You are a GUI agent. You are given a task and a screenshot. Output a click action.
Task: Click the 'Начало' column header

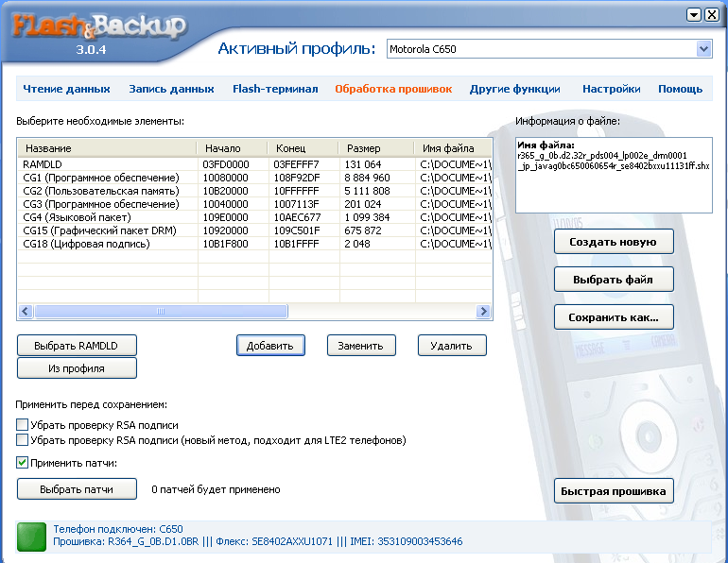233,148
